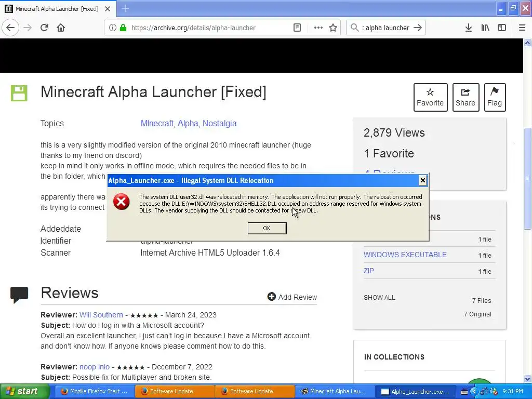
Task: Switch to first Software Update taskbar item
Action: click(x=175, y=391)
